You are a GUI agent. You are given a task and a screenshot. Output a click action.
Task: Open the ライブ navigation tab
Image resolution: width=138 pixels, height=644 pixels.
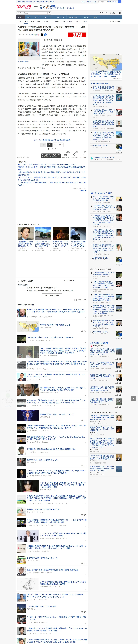[x=37, y=17]
